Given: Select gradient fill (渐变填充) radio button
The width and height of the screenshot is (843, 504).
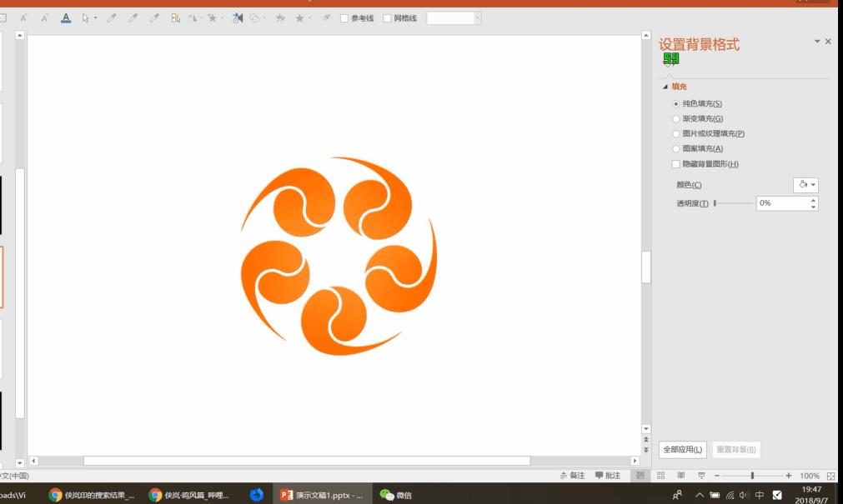Looking at the screenshot, I should 676,119.
